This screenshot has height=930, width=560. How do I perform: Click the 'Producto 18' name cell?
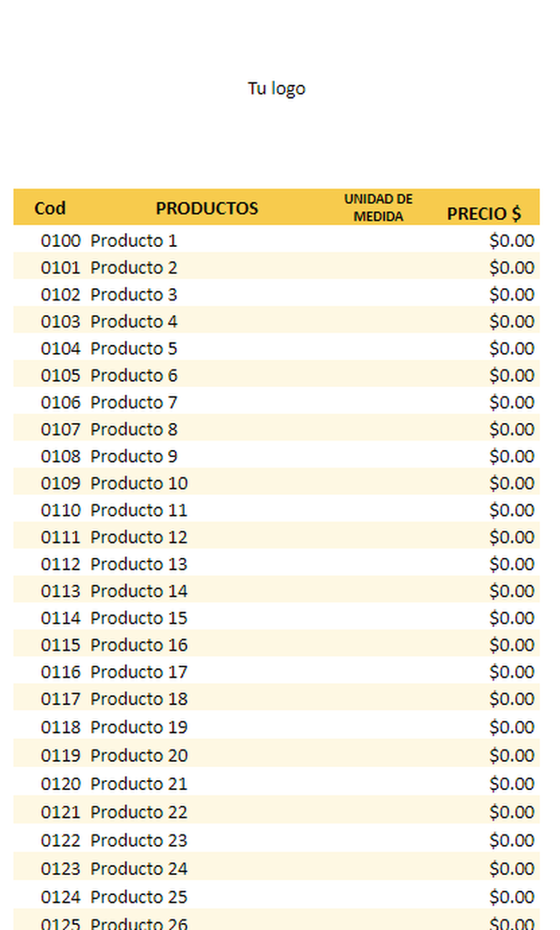point(139,699)
